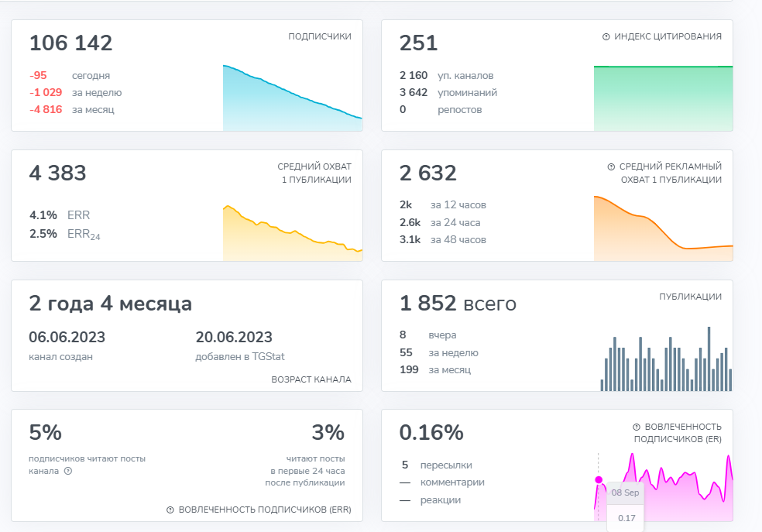Click the уп. каналов row

[446, 76]
